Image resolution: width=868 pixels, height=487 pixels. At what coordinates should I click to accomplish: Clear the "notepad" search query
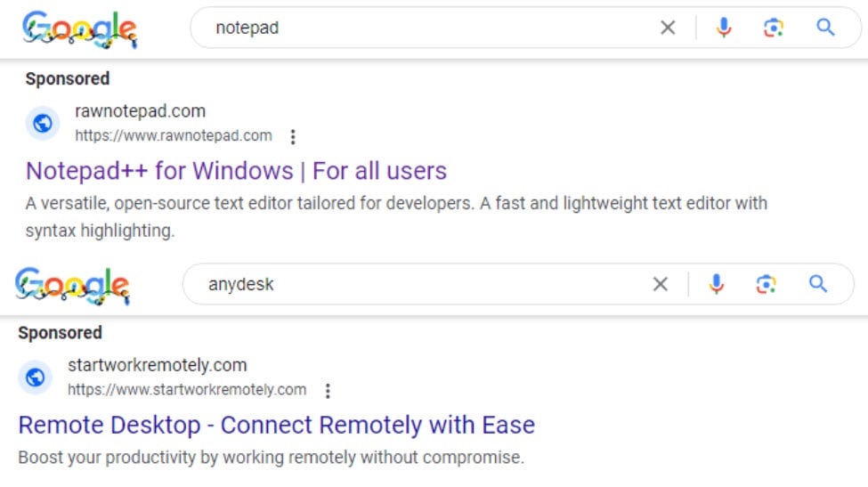point(668,28)
